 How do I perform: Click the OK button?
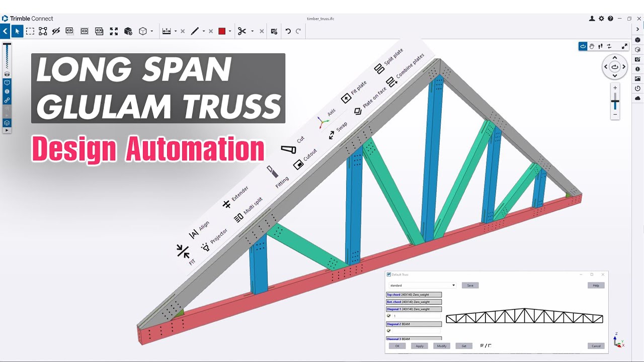(397, 346)
